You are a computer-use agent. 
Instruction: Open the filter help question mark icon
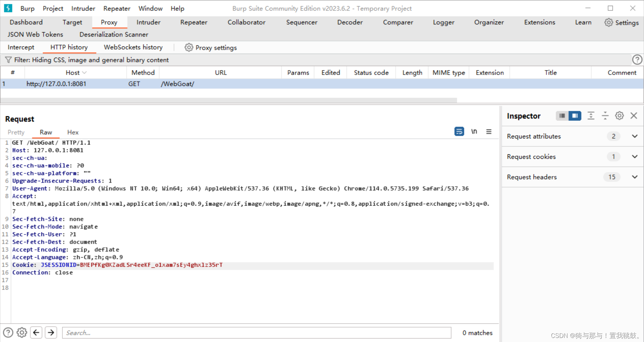click(637, 60)
